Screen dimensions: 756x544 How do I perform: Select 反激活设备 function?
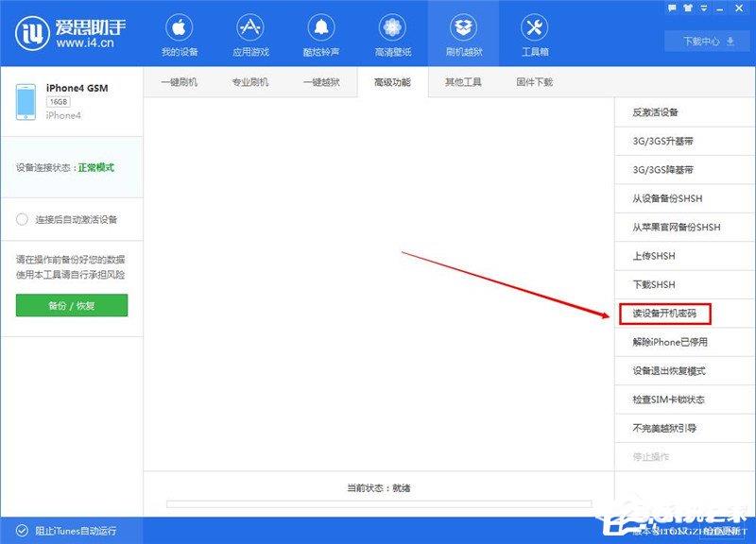(x=684, y=112)
